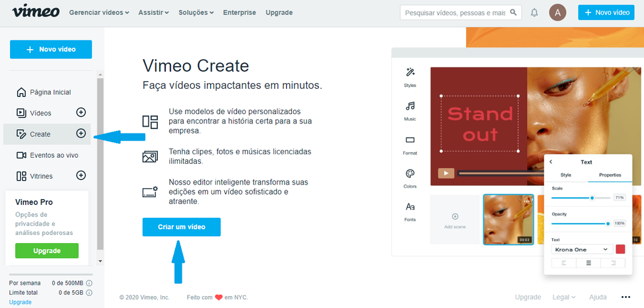Open the notifications bell
The image size is (644, 308).
point(534,13)
